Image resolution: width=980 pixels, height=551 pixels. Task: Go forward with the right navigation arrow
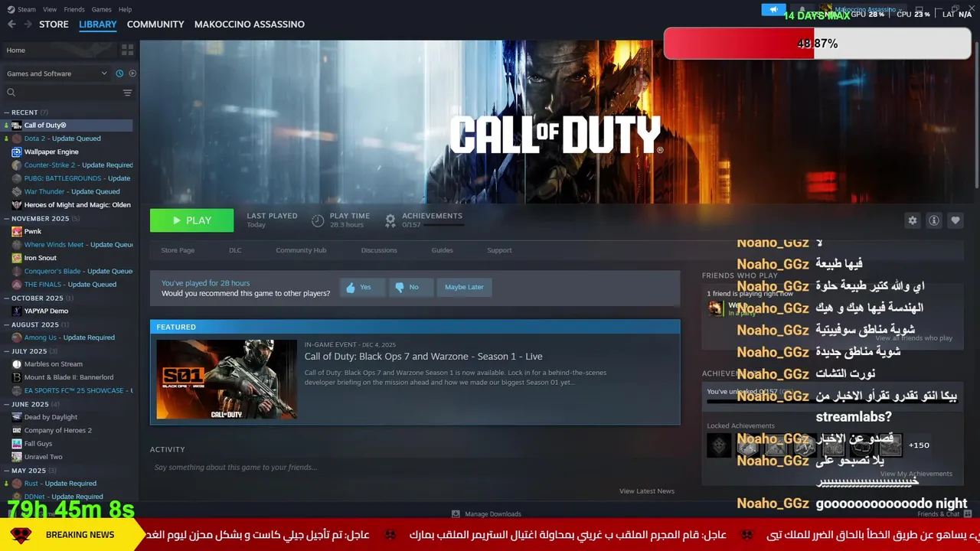point(28,24)
